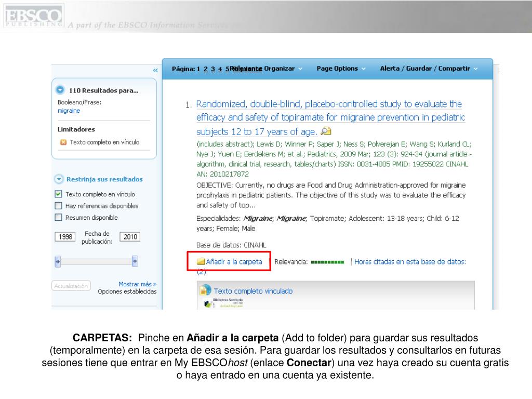Collapse the 110 Resultados para section
This screenshot has height=399, width=532.
point(60,90)
